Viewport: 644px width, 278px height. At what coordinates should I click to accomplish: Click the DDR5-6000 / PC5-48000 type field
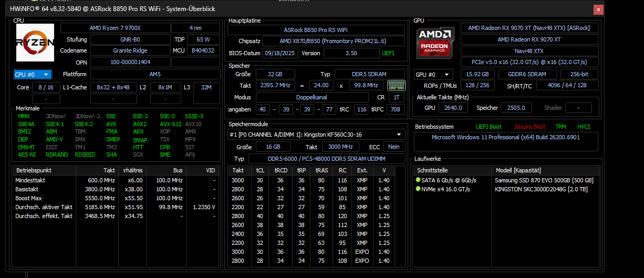coord(326,159)
